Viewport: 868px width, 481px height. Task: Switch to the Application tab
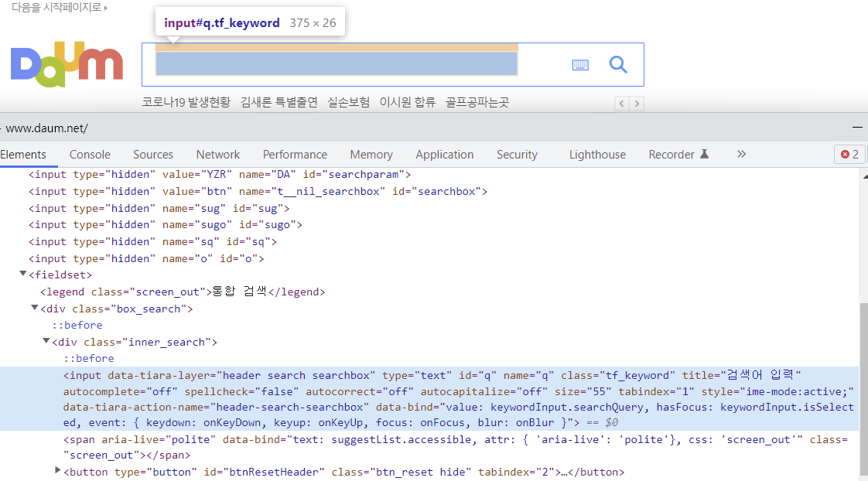click(x=445, y=155)
